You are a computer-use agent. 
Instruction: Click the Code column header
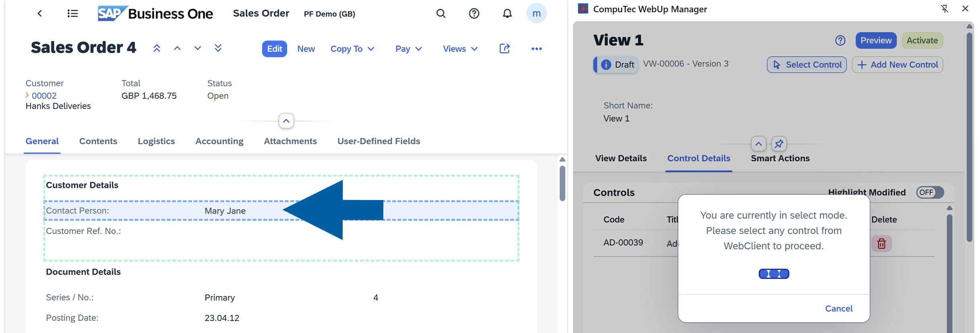tap(614, 220)
